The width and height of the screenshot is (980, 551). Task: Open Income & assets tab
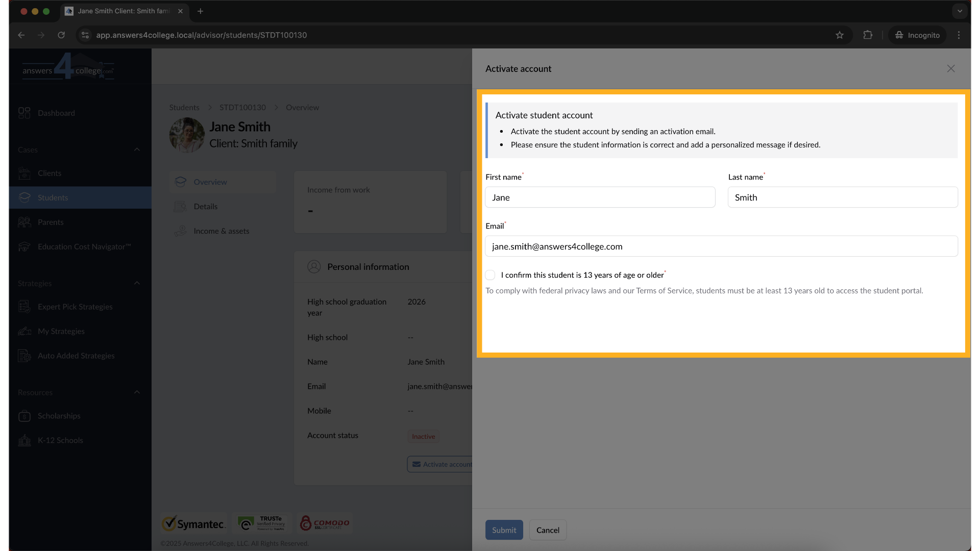pyautogui.click(x=222, y=231)
